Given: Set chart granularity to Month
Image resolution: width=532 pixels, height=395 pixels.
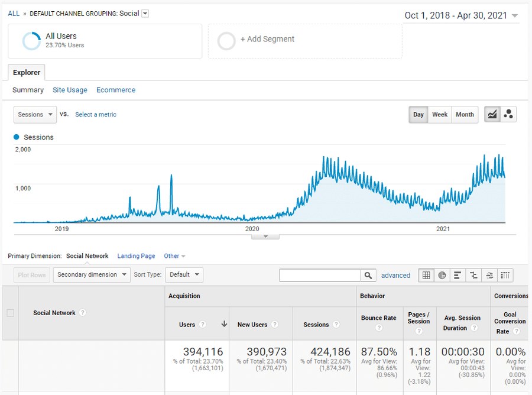Looking at the screenshot, I should [x=465, y=114].
